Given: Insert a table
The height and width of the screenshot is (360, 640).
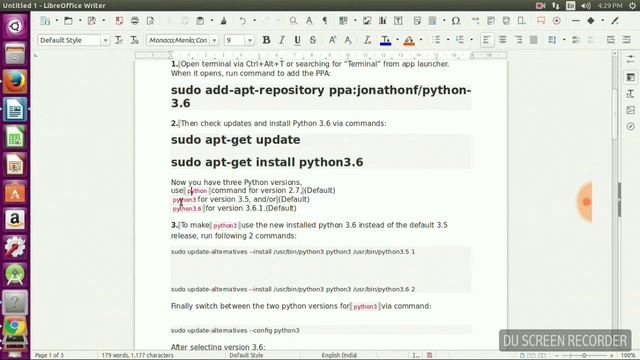Looking at the screenshot, I should click(344, 21).
